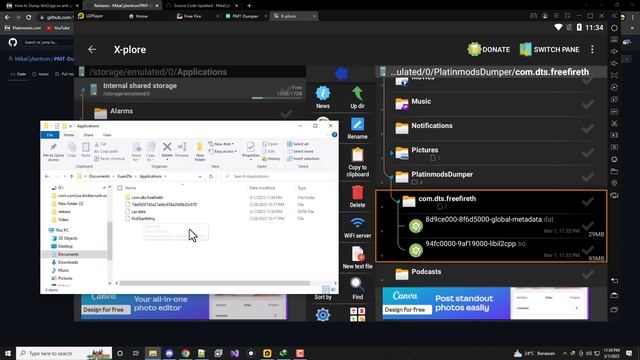Create New folder from Explorer ribbon
This screenshot has width=640, height=360.
tap(200, 151)
